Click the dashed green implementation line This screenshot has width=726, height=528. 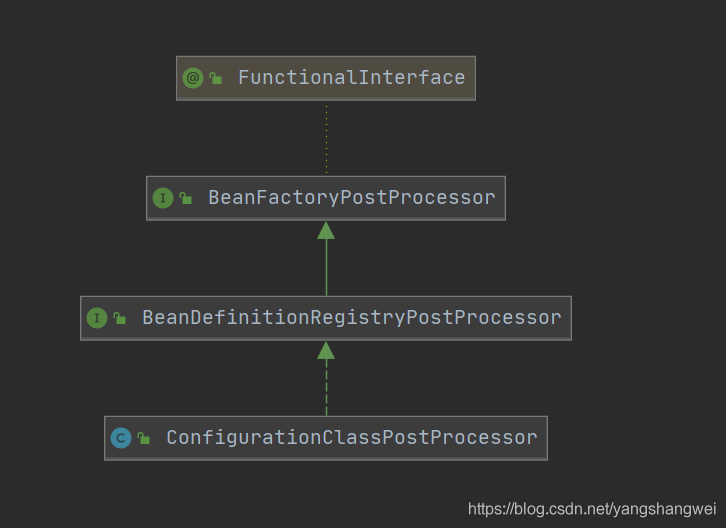[x=326, y=388]
